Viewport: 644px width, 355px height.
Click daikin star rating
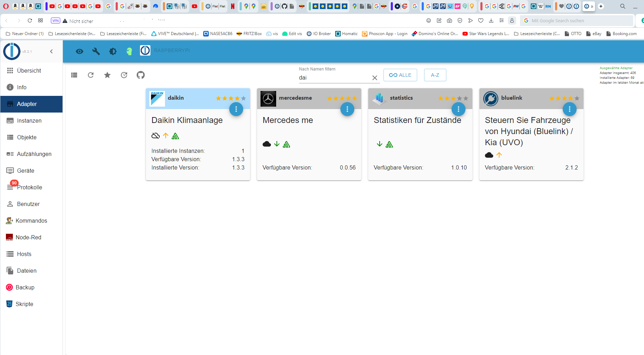click(231, 98)
